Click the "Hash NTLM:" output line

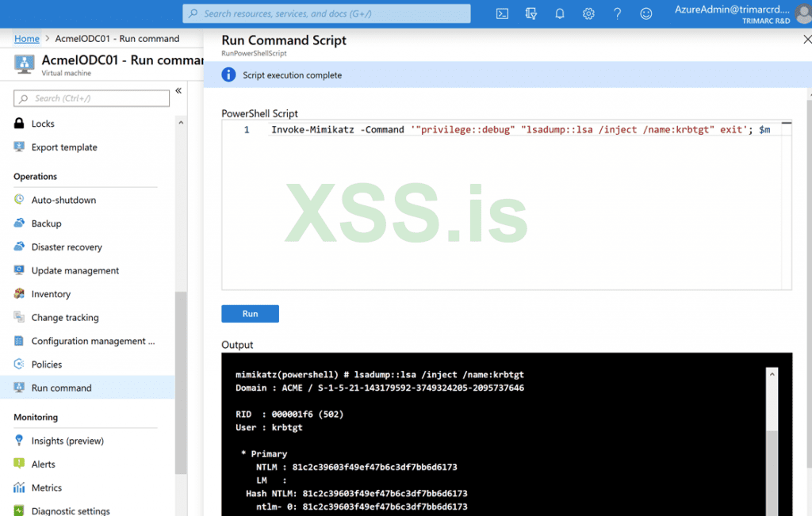356,493
